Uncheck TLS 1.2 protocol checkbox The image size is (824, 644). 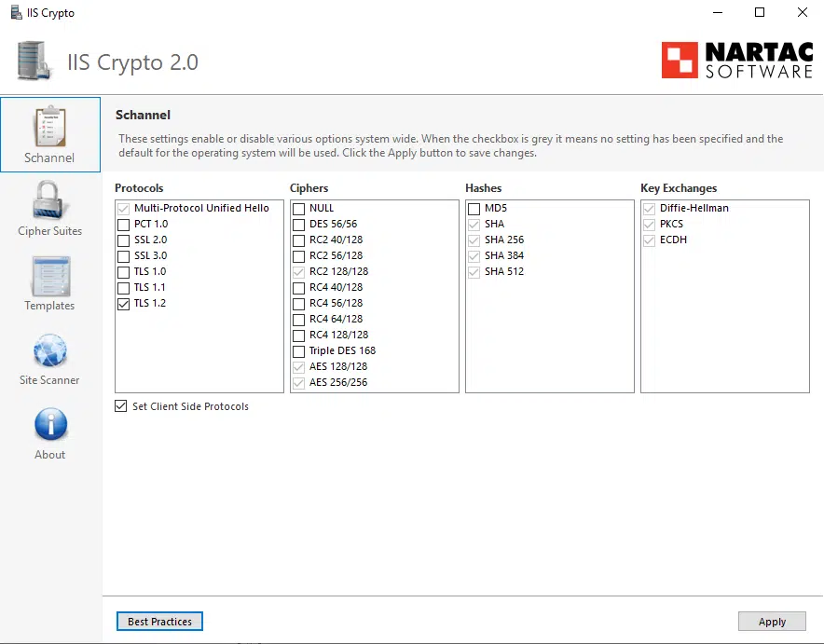coord(123,304)
